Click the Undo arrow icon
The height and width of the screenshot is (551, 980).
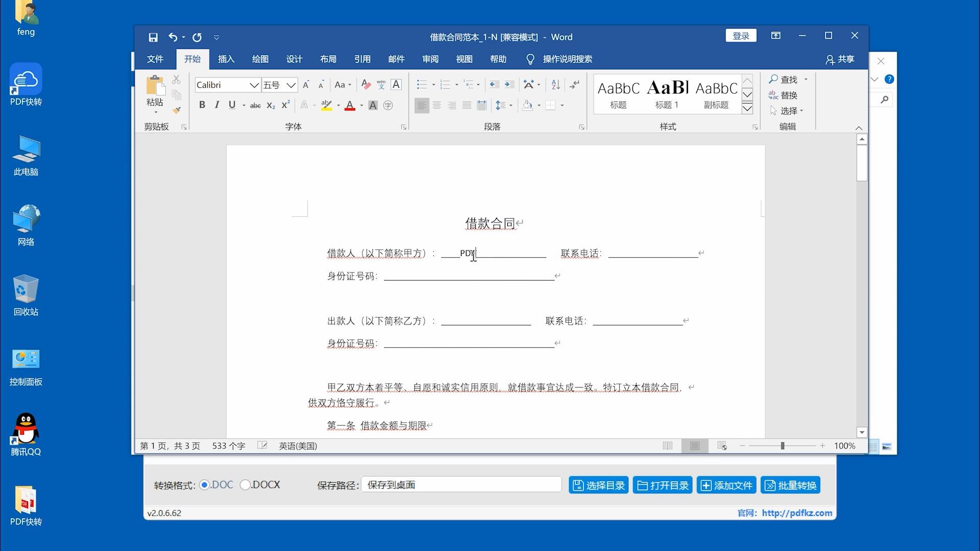point(173,37)
